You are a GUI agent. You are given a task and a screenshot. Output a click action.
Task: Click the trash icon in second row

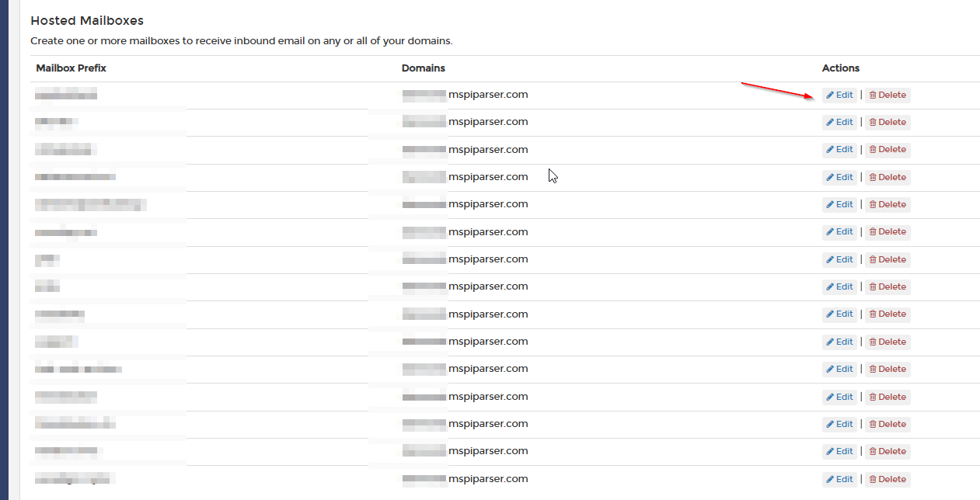click(873, 122)
